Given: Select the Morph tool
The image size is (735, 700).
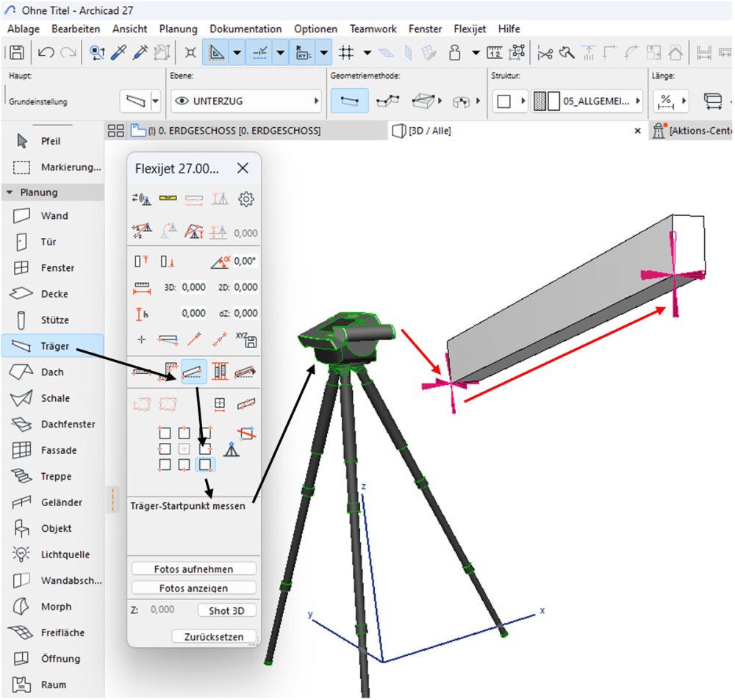Looking at the screenshot, I should point(52,607).
